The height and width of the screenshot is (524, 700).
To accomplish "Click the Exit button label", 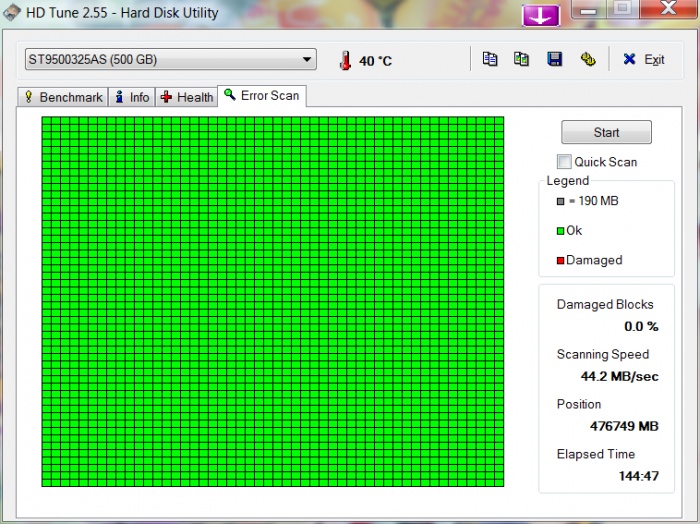I will point(654,59).
